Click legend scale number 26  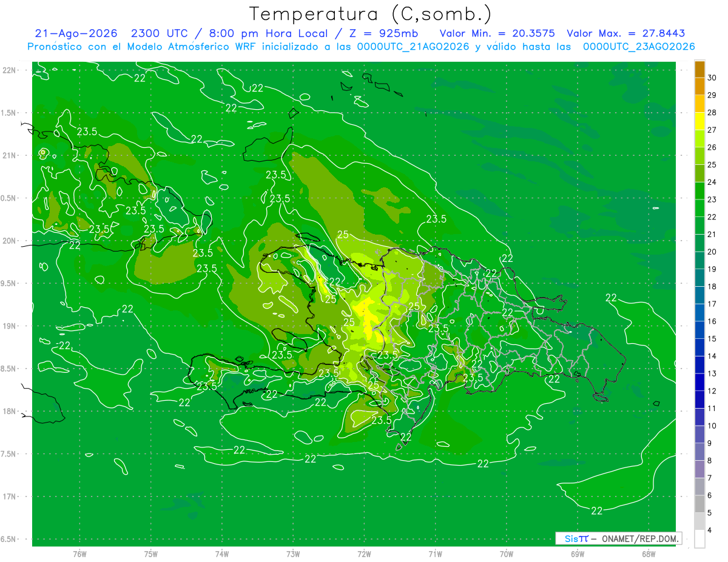712,147
